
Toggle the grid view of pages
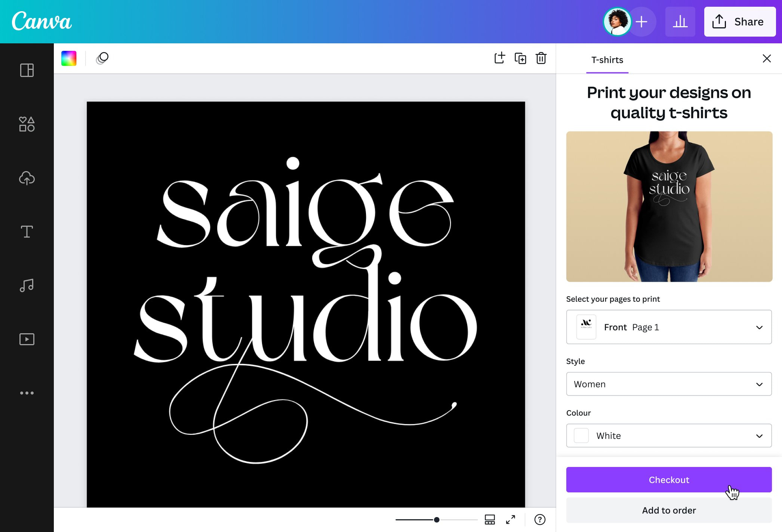(490, 519)
